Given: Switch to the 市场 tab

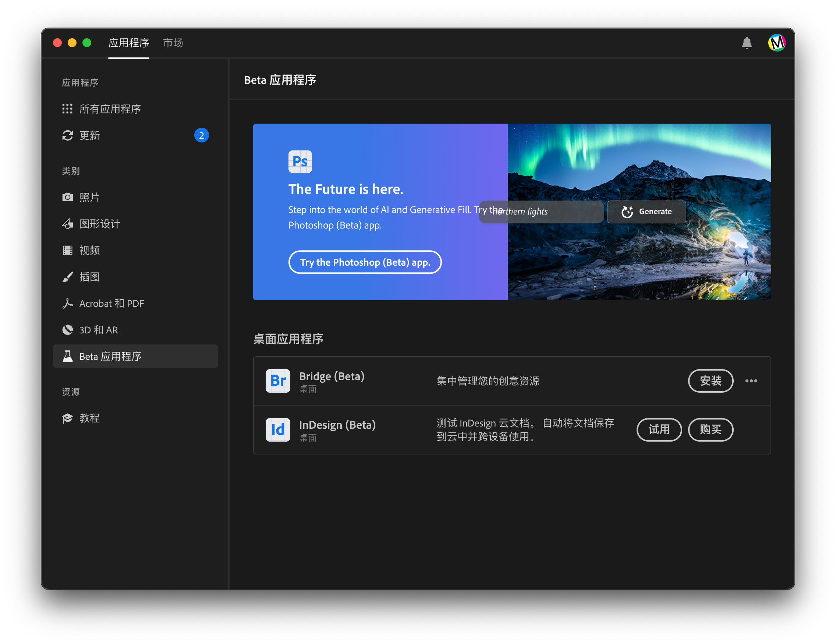Looking at the screenshot, I should coord(173,43).
